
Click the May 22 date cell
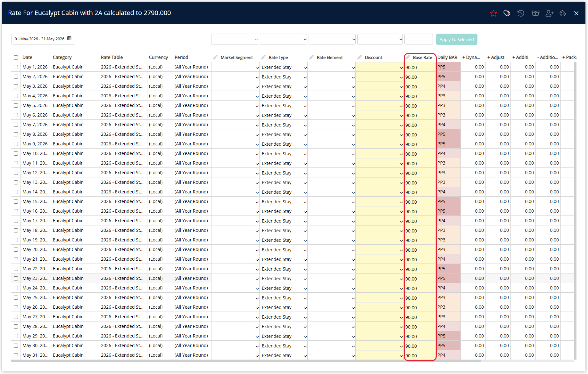36,269
